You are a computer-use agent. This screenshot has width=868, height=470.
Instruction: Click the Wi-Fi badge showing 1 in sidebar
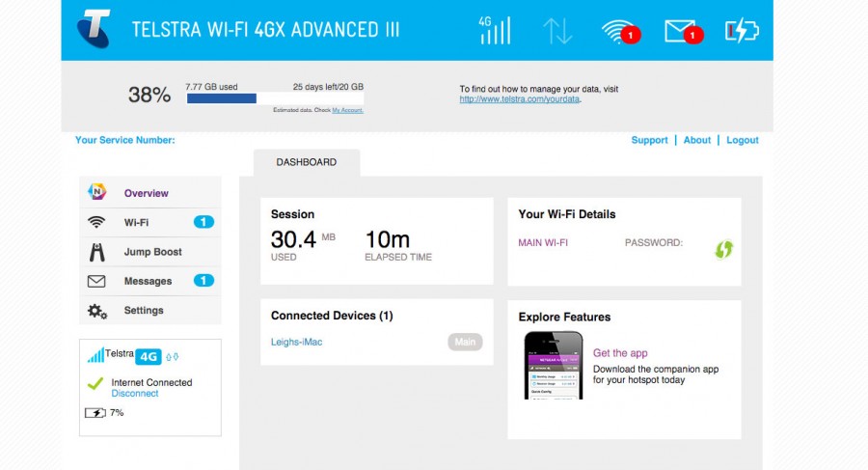203,222
